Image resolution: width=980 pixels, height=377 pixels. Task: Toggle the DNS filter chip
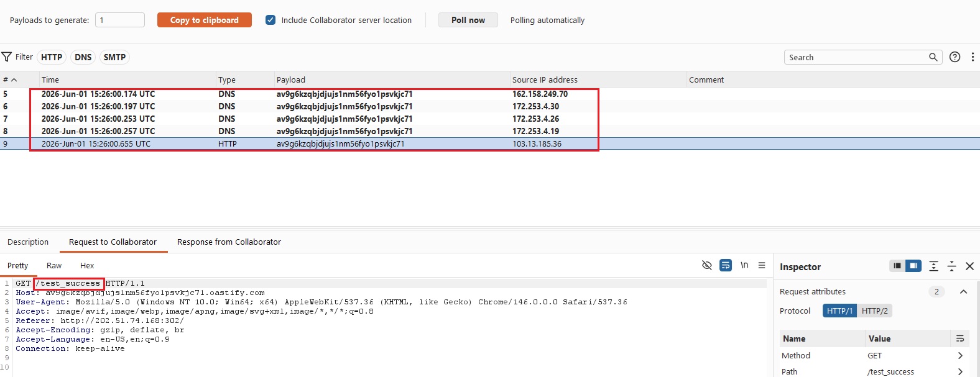click(x=83, y=57)
